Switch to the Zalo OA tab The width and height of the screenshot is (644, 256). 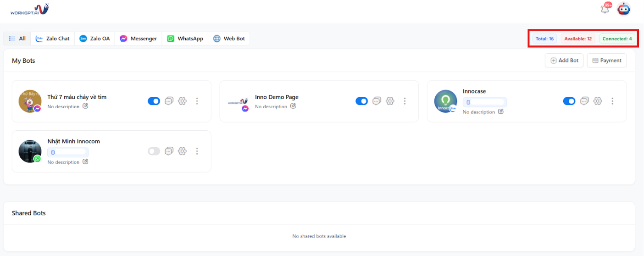point(94,39)
